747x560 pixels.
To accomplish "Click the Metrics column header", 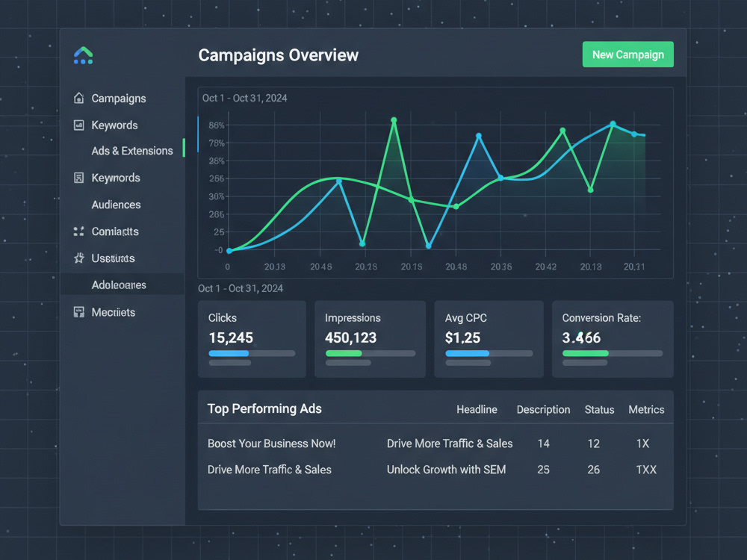I will pyautogui.click(x=646, y=409).
